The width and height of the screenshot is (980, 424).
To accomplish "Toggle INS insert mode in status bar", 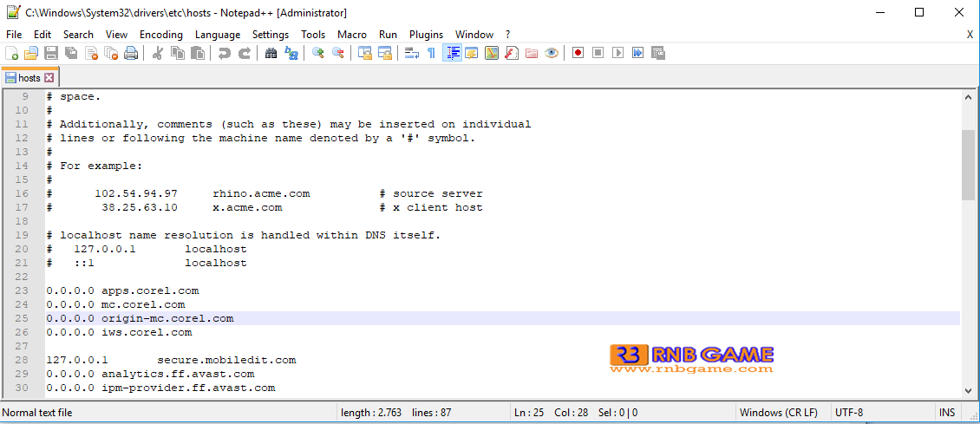I will [x=946, y=413].
